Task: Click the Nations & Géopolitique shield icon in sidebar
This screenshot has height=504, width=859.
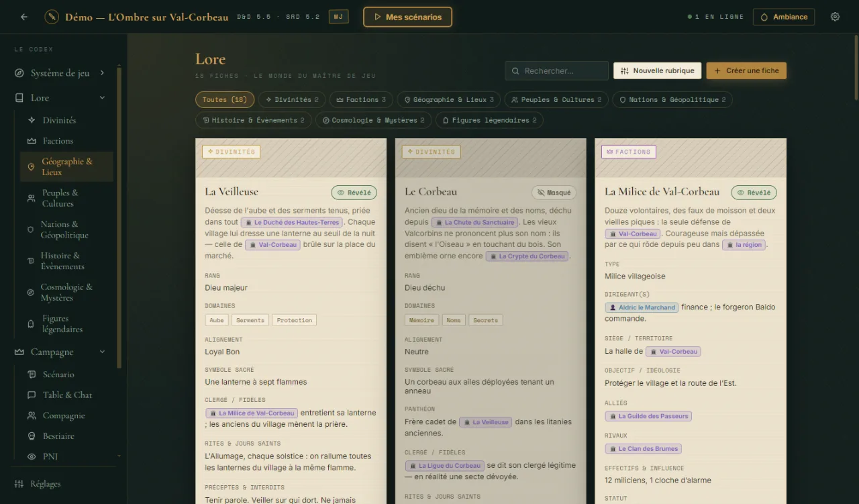Action: tap(30, 230)
